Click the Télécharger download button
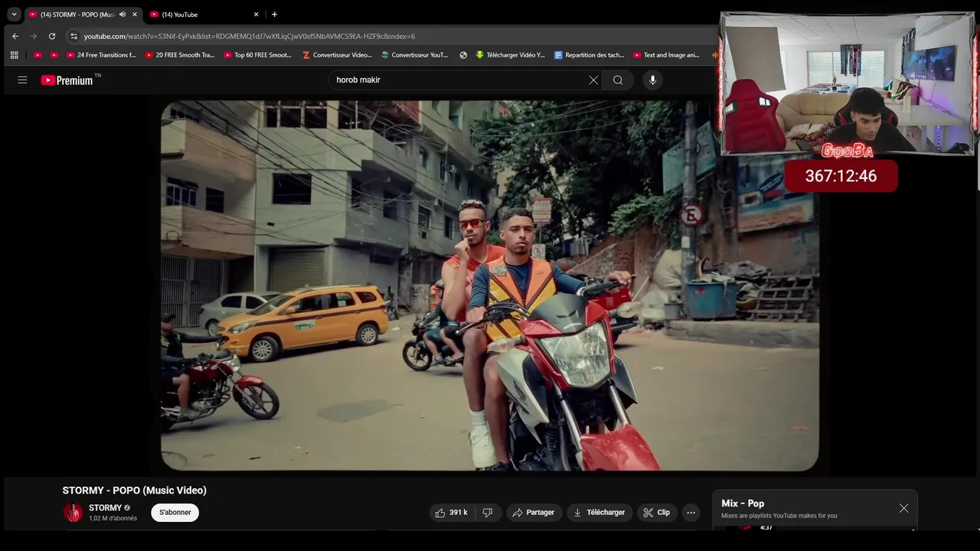Image resolution: width=980 pixels, height=551 pixels. [x=599, y=513]
